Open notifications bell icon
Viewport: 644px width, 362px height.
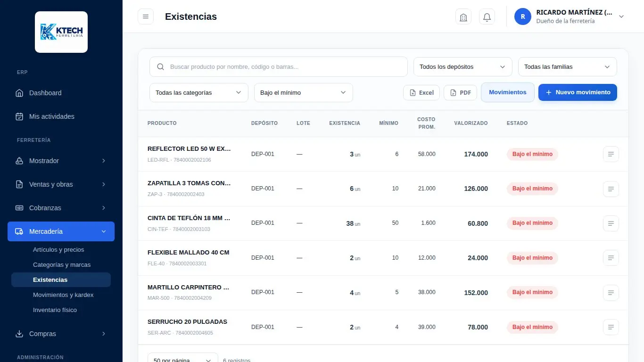(x=487, y=17)
